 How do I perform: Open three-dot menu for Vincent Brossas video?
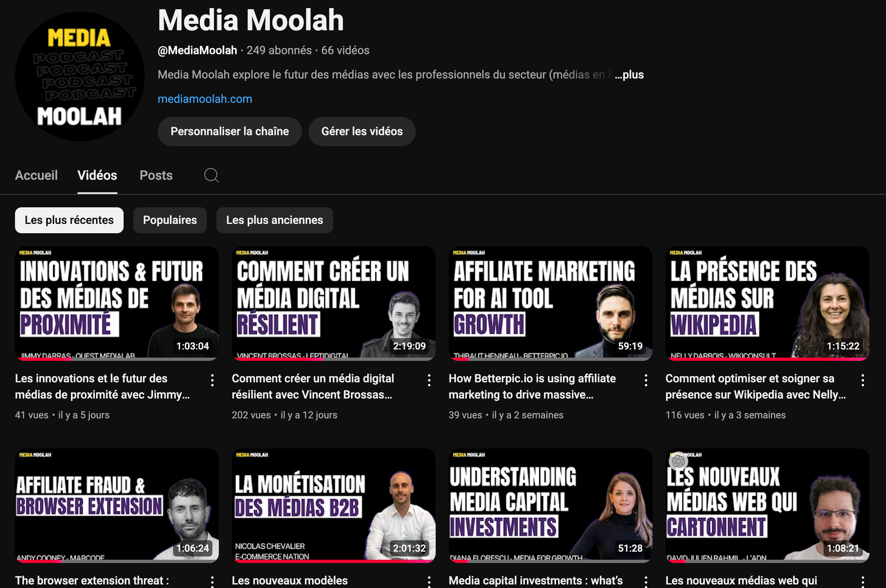[x=429, y=380]
